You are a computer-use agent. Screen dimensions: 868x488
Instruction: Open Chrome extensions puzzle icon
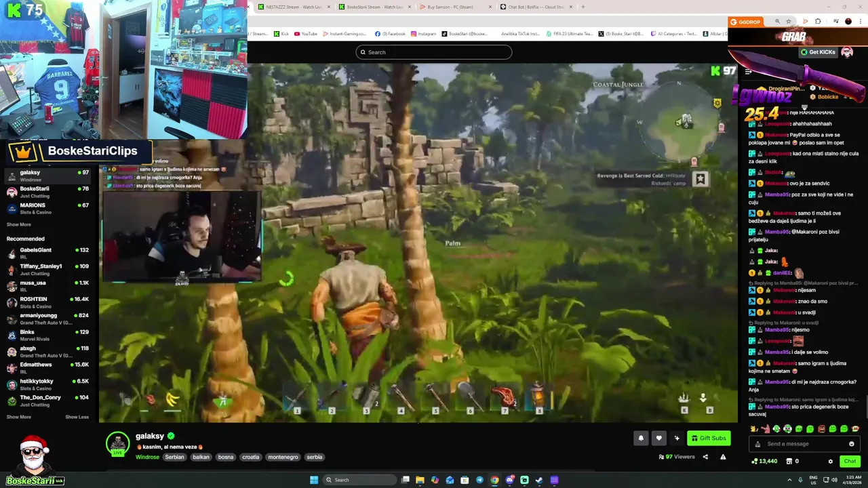pos(818,22)
